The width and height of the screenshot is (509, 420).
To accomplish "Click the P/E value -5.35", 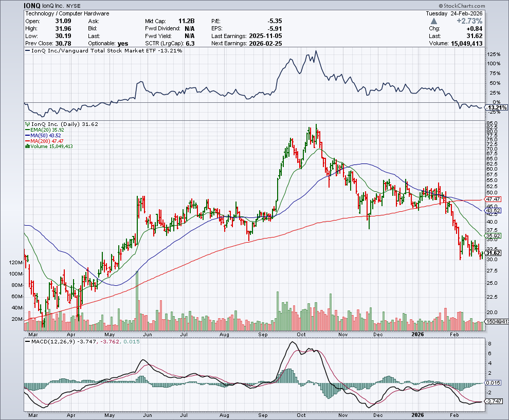I will 275,21.
